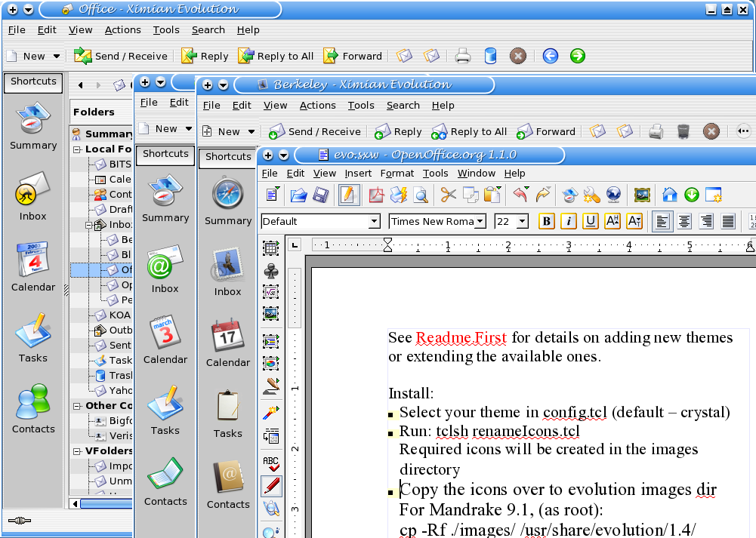The height and width of the screenshot is (538, 756).
Task: Open Actions menu in Office window
Action: pos(123,30)
